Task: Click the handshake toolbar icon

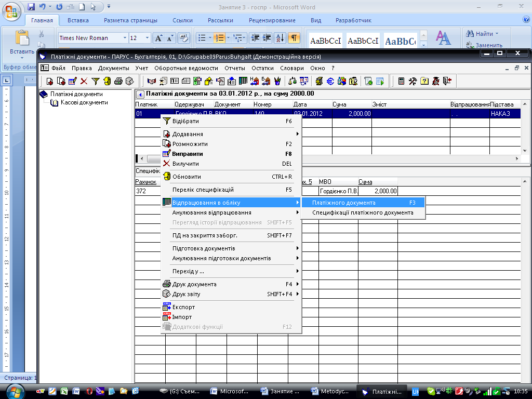Action: coord(151,81)
